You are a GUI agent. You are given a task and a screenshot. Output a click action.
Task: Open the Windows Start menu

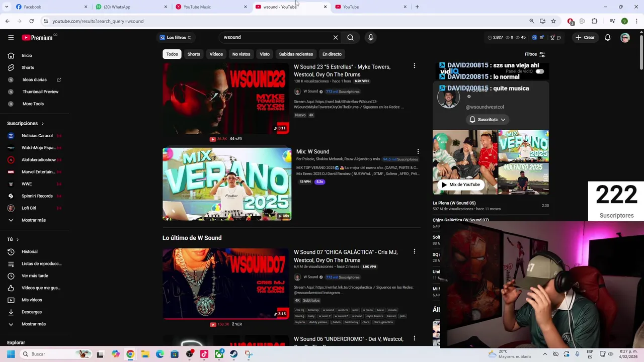tap(11, 354)
